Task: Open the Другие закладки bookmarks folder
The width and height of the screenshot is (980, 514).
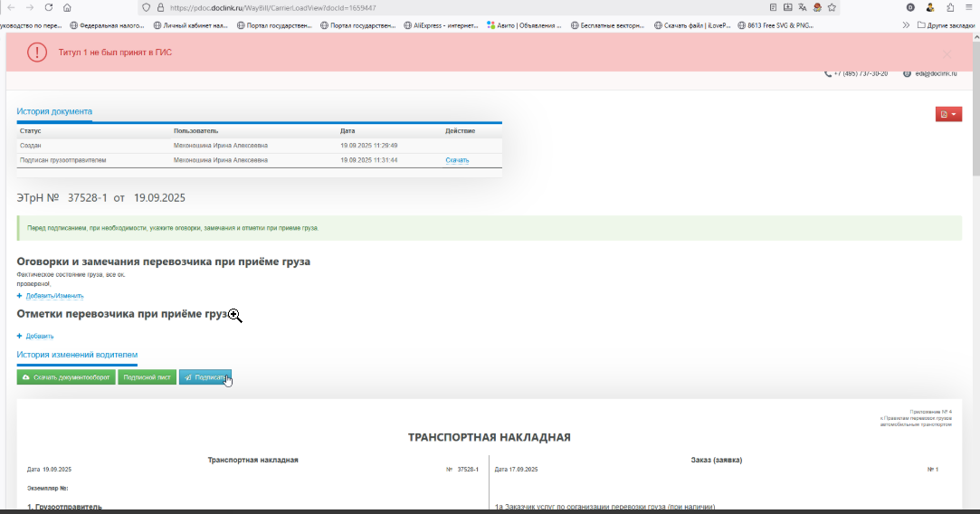Action: (x=946, y=25)
